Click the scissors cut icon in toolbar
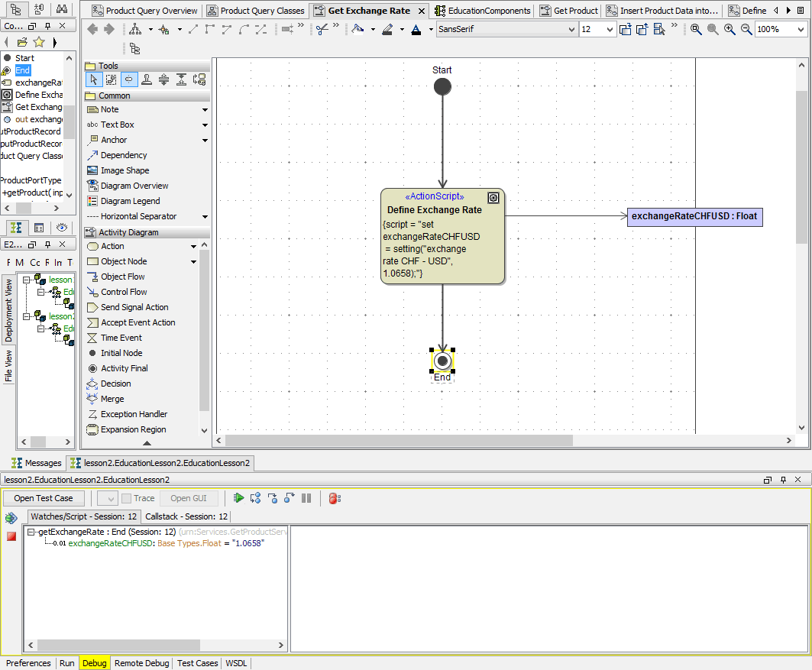 pos(322,29)
